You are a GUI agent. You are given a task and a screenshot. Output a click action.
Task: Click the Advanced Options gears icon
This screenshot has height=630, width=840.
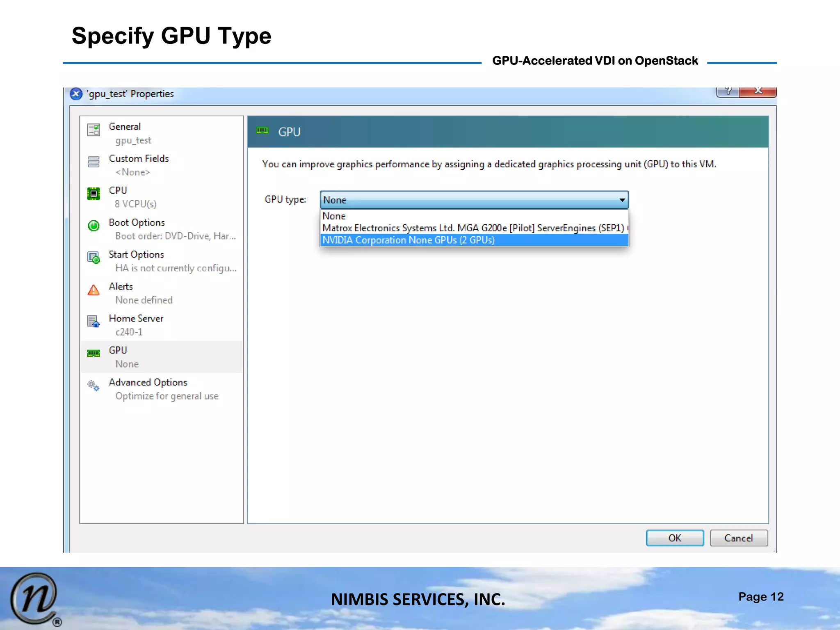94,386
